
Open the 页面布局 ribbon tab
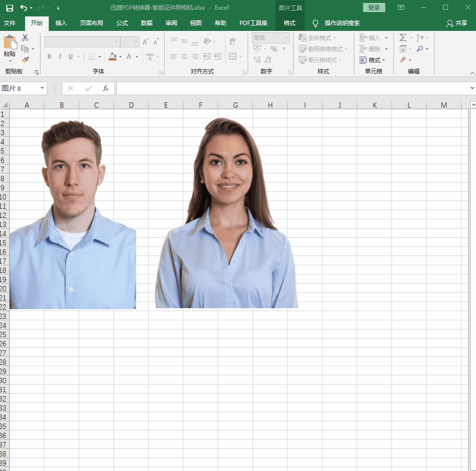tap(91, 23)
